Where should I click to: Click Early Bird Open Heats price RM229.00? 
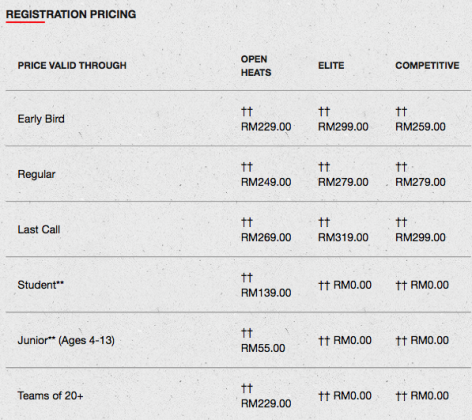(266, 127)
